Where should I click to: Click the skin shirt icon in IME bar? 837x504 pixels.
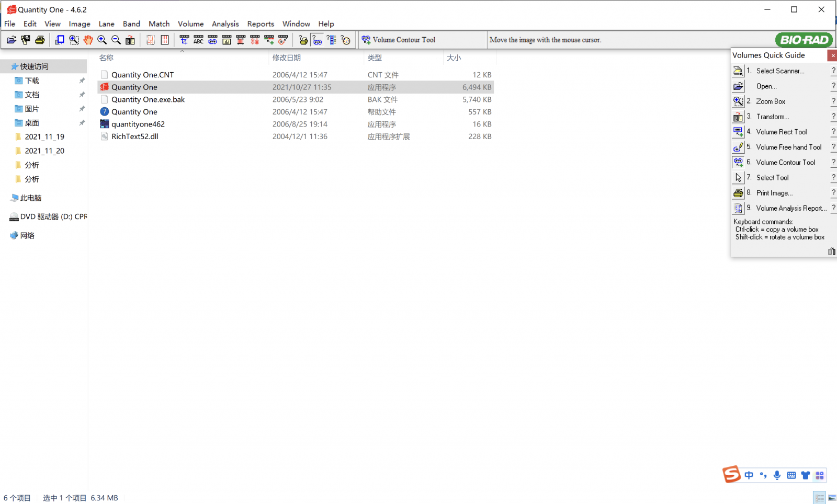[x=806, y=475]
